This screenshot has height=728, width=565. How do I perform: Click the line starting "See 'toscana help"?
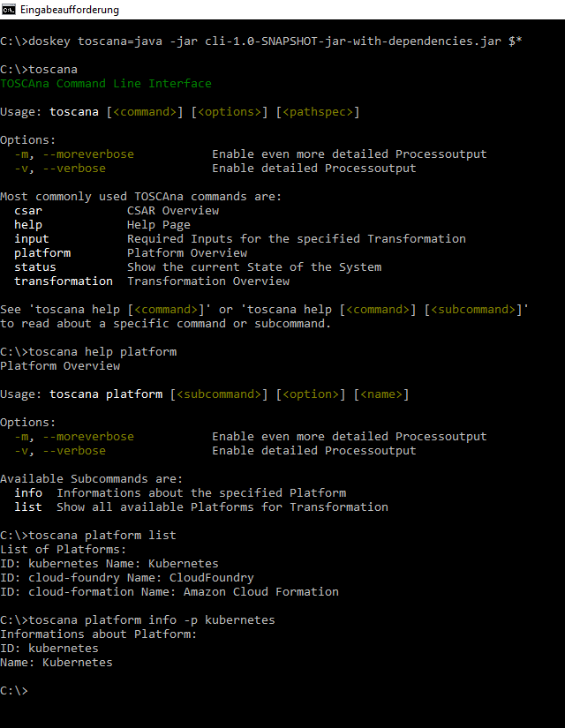click(264, 310)
